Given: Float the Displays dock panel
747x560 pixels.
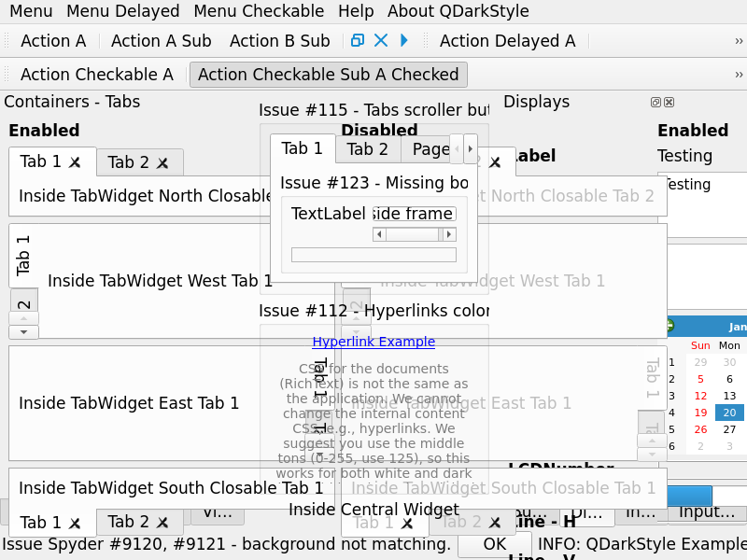Looking at the screenshot, I should click(656, 103).
